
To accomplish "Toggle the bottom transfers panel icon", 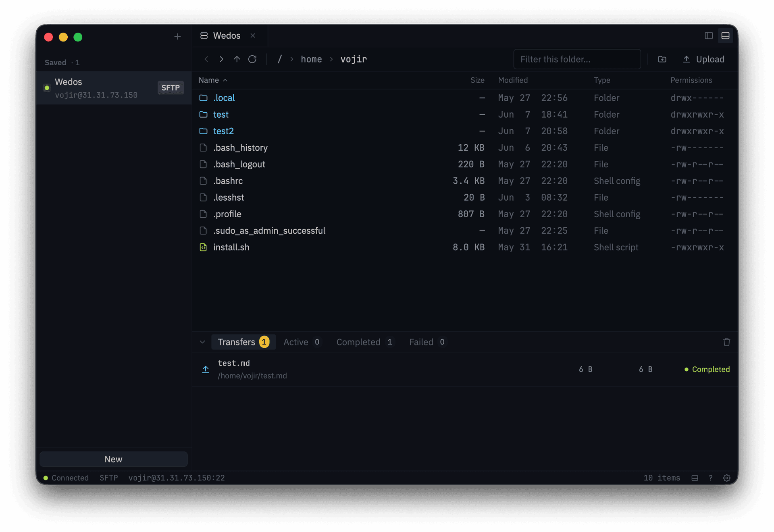I will tap(725, 35).
